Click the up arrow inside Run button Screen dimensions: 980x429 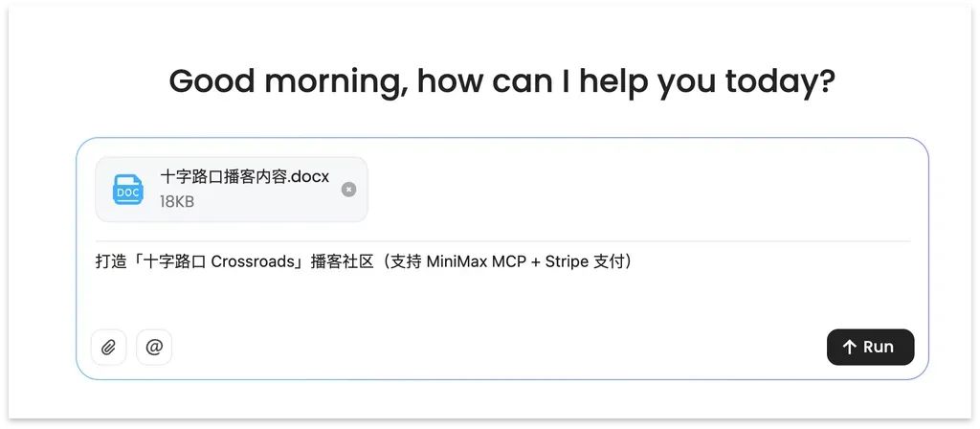[x=849, y=347]
